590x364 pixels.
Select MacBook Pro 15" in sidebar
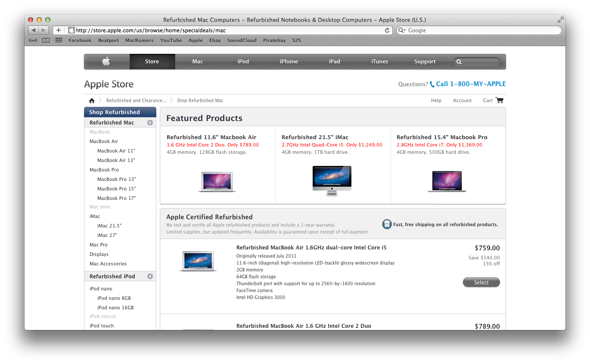pos(117,189)
